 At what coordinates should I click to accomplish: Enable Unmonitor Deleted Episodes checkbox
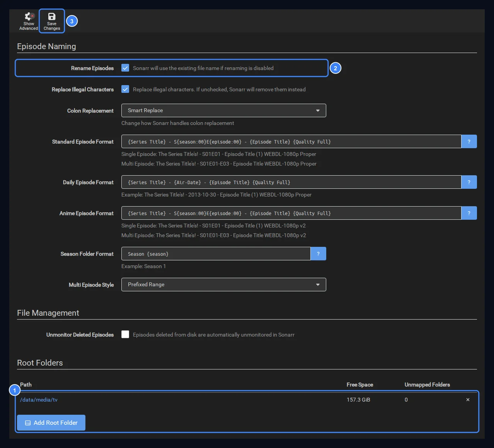click(x=125, y=334)
